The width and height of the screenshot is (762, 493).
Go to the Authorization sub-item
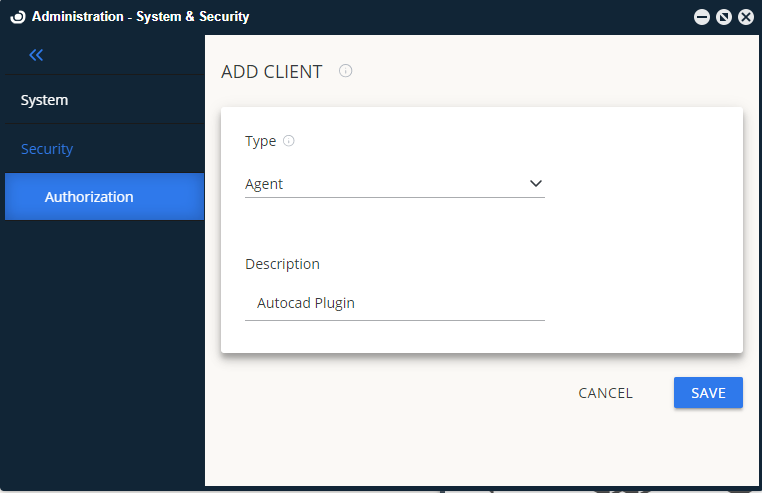point(89,197)
